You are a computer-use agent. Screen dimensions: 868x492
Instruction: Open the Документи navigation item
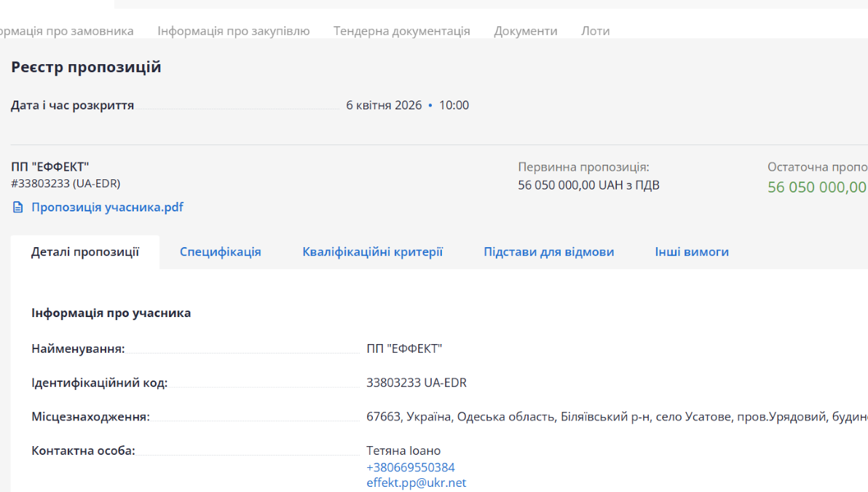[525, 31]
